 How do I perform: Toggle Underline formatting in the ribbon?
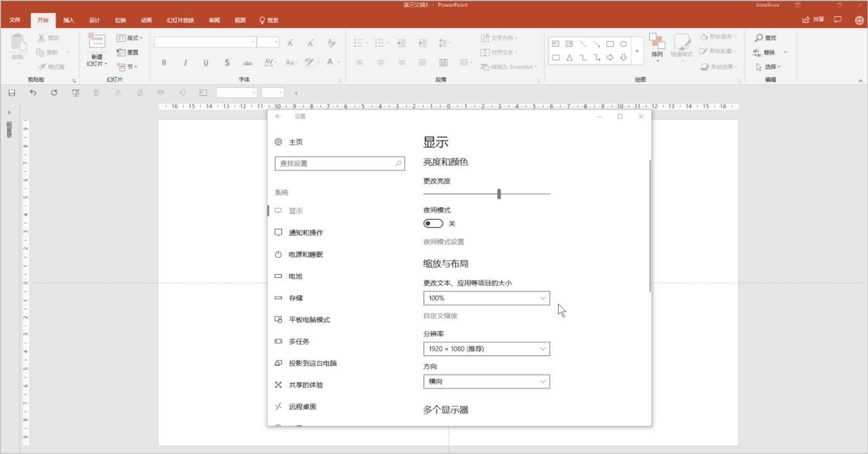coord(206,63)
